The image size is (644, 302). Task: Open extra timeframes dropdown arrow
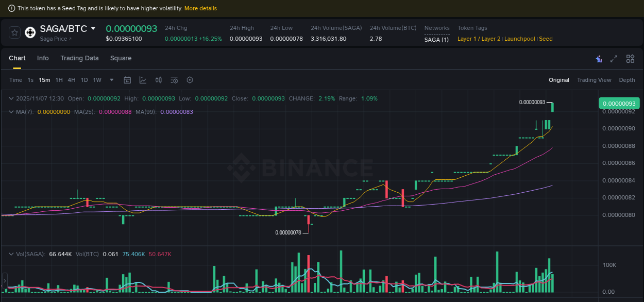coord(111,80)
